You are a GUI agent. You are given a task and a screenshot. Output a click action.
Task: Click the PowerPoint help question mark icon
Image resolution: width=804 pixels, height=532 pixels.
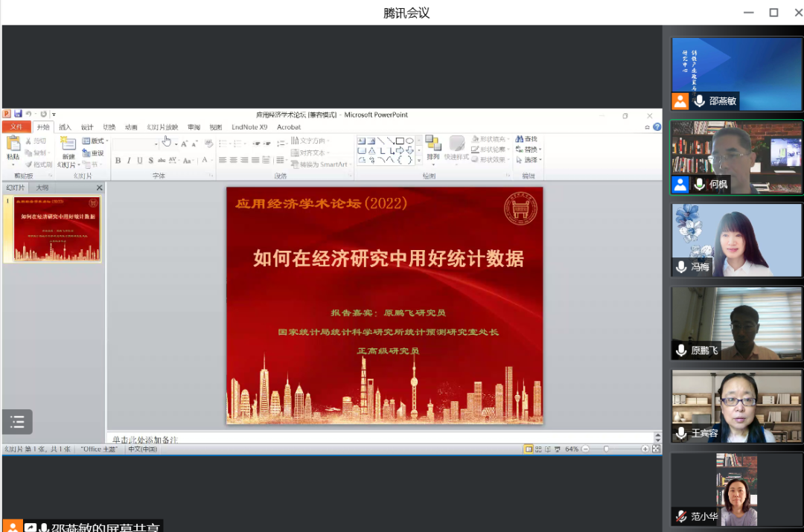657,127
